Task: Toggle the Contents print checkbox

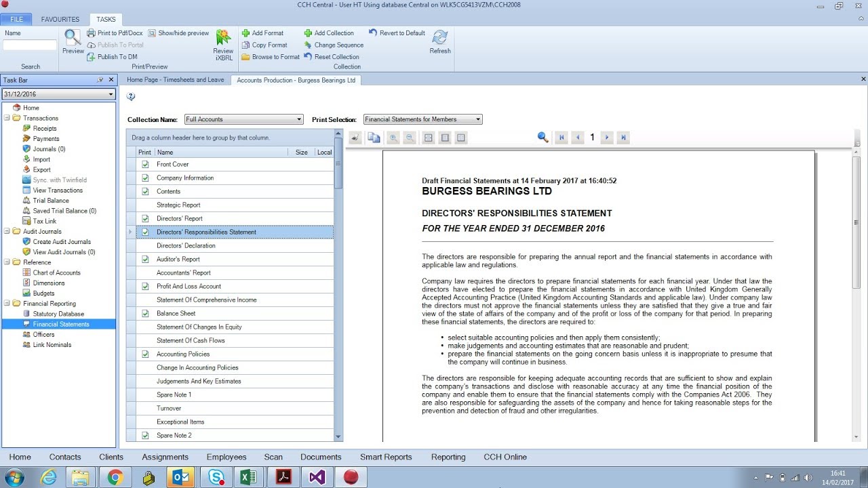Action: (145, 191)
